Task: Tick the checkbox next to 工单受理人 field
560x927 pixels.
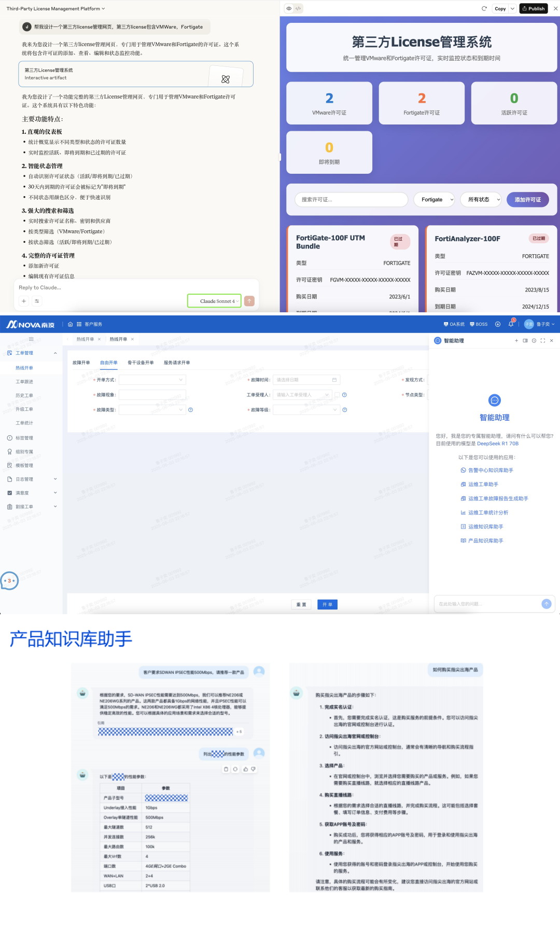Action: tap(337, 395)
